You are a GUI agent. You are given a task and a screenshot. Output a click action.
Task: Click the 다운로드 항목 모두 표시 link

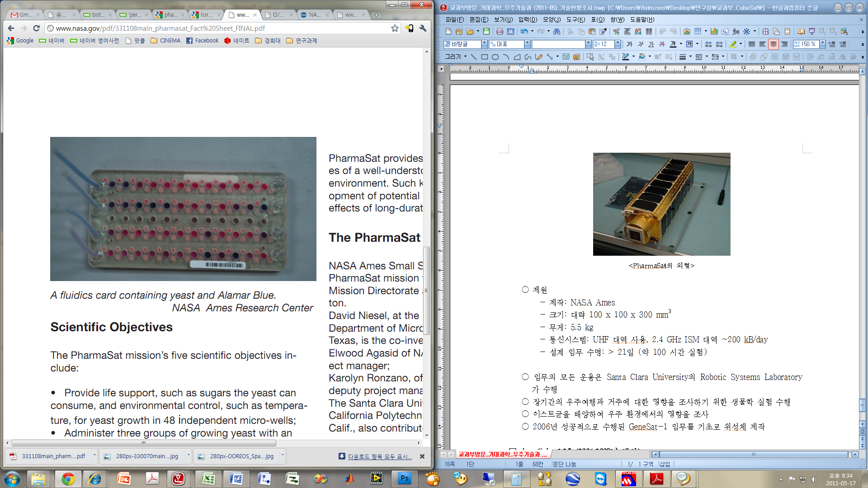pyautogui.click(x=379, y=457)
